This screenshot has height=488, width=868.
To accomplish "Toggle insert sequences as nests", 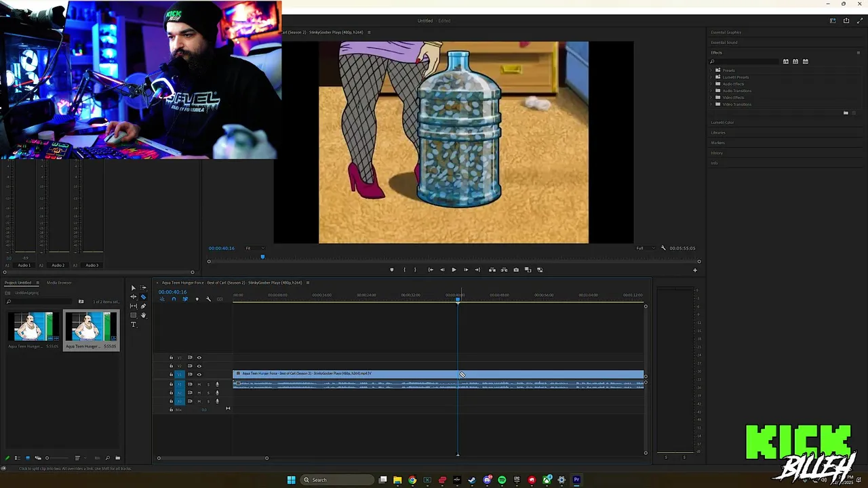I will tap(163, 299).
